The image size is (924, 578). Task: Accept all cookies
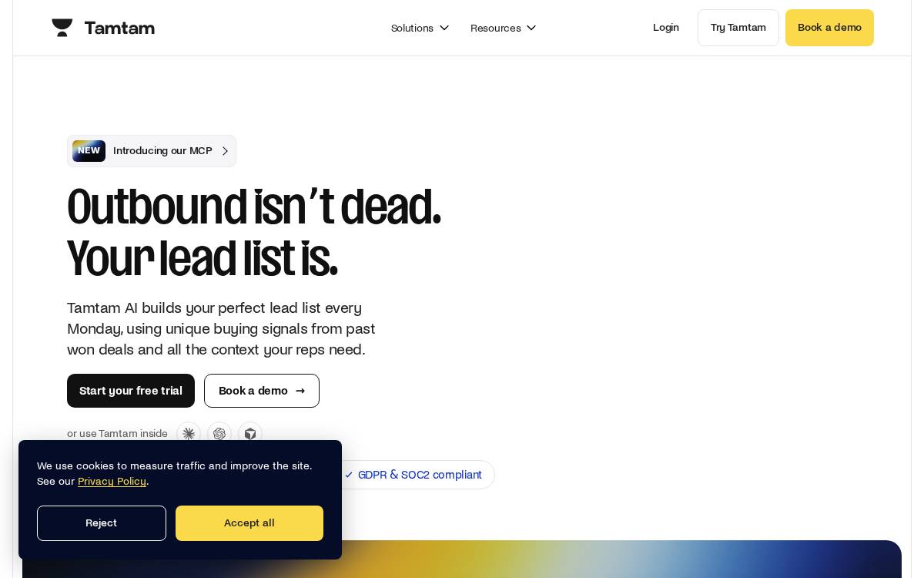[249, 523]
